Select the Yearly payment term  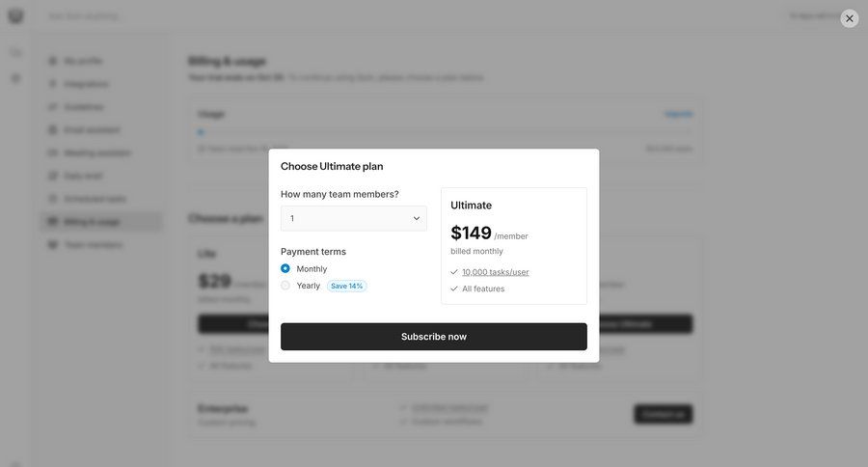(x=285, y=286)
